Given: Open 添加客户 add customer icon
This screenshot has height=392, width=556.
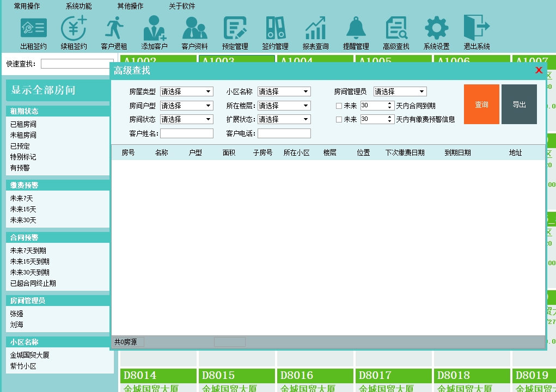Looking at the screenshot, I should click(x=154, y=28).
